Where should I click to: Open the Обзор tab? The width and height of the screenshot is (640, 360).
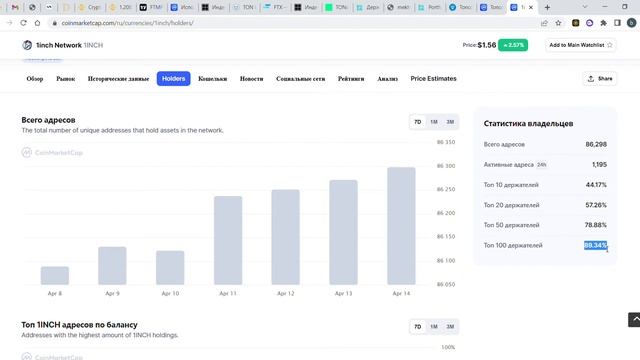35,78
